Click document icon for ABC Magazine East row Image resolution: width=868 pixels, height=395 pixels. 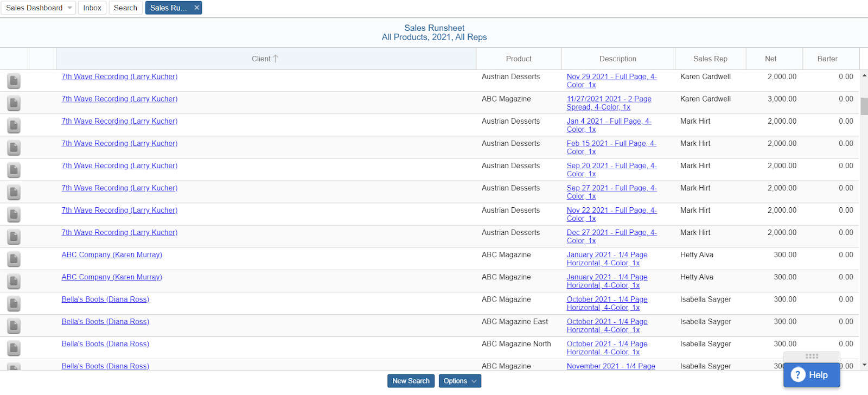(14, 326)
